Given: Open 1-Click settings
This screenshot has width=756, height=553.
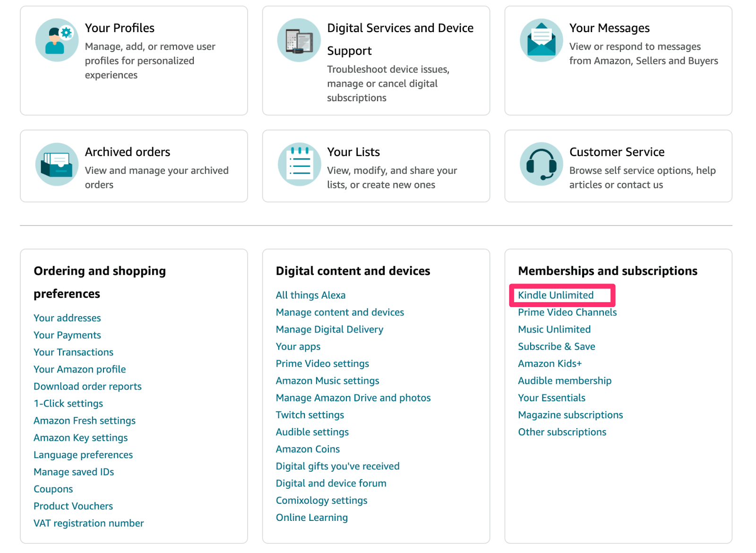Looking at the screenshot, I should 68,403.
